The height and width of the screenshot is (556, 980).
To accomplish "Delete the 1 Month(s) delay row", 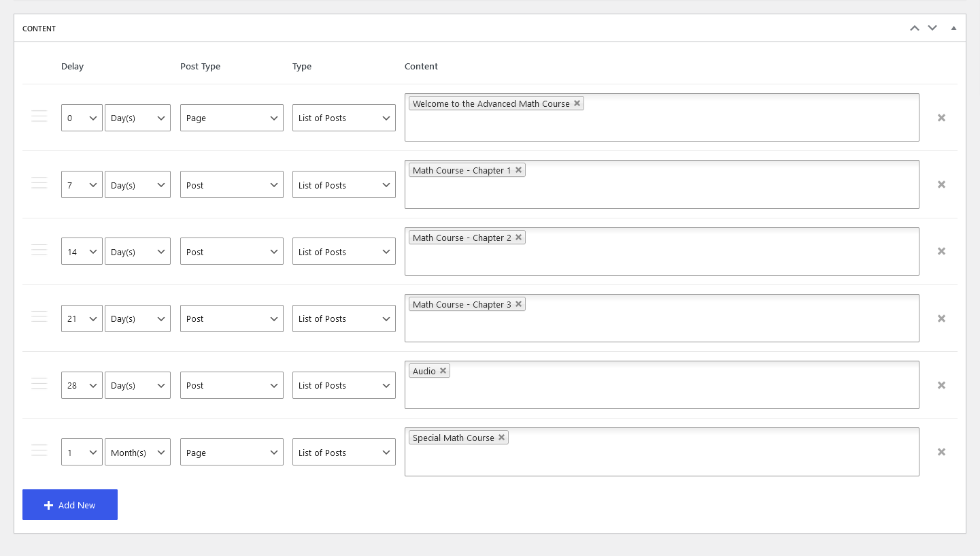I will pyautogui.click(x=941, y=452).
